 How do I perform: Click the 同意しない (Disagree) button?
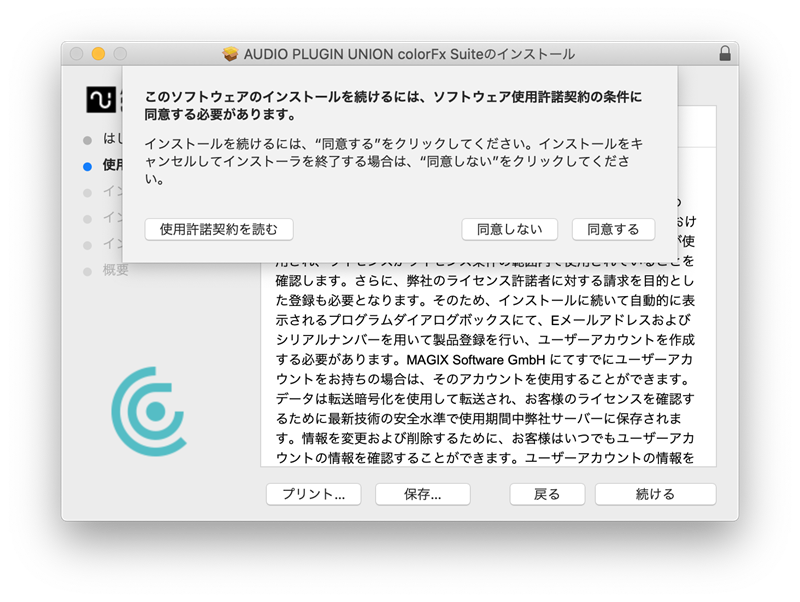(509, 230)
